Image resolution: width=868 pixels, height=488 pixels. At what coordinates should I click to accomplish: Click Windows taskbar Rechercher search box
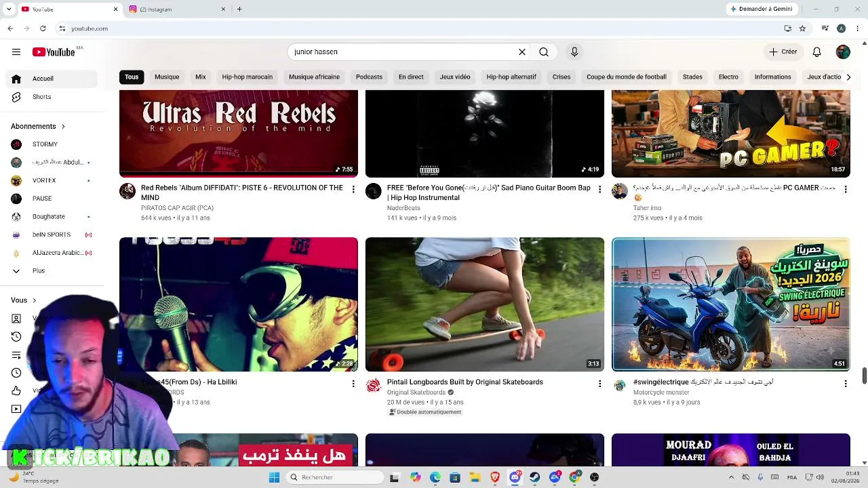pyautogui.click(x=335, y=477)
